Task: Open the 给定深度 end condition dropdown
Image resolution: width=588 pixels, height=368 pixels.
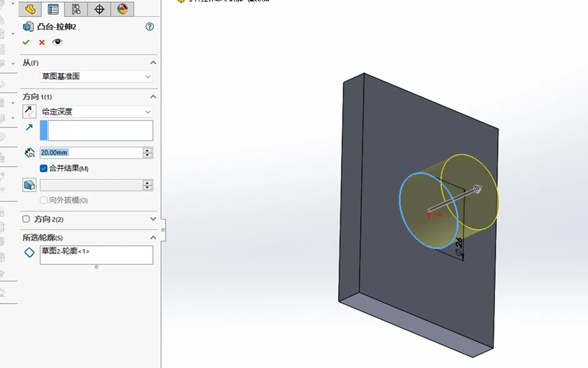Action: coord(96,111)
